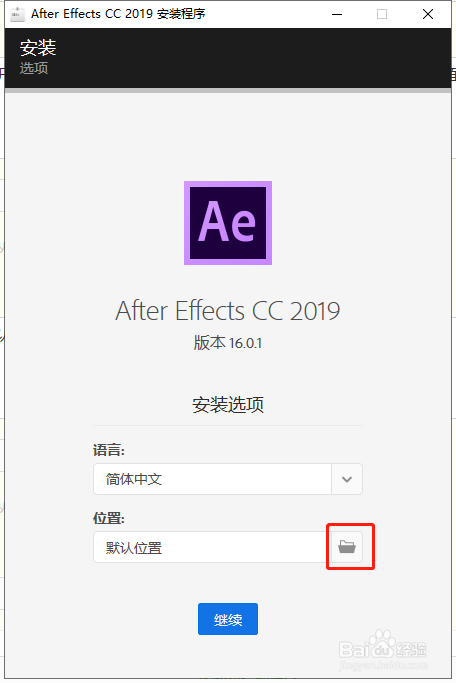The height and width of the screenshot is (683, 456).
Task: Click the blue 继续 button
Action: (x=228, y=619)
